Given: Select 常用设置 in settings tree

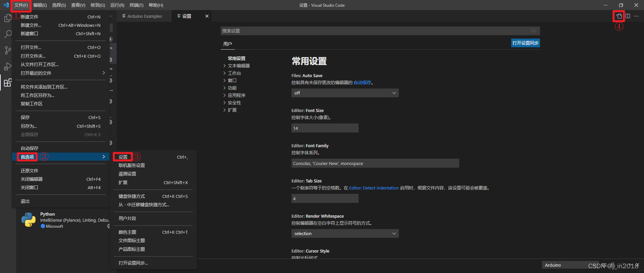Looking at the screenshot, I should pyautogui.click(x=236, y=58).
